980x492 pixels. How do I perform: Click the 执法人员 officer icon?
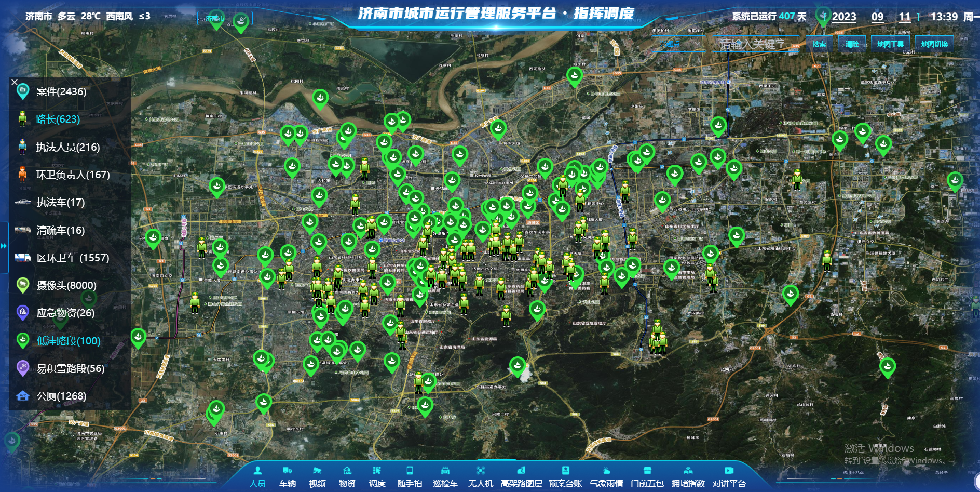(x=22, y=147)
